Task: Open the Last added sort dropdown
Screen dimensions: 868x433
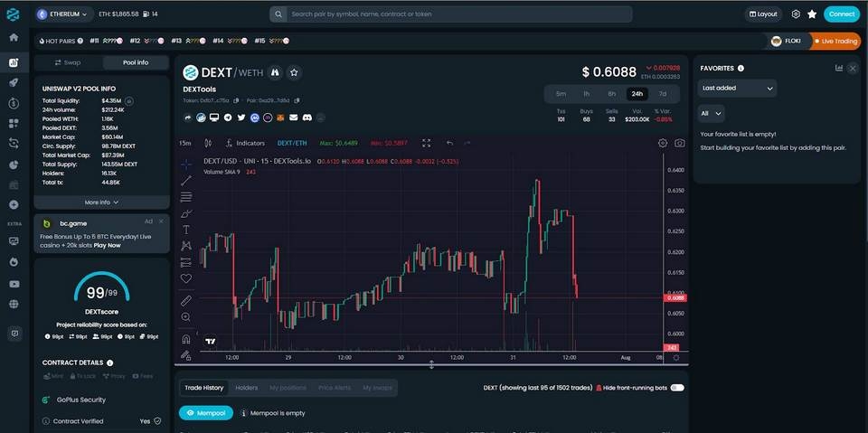Action: click(x=737, y=88)
